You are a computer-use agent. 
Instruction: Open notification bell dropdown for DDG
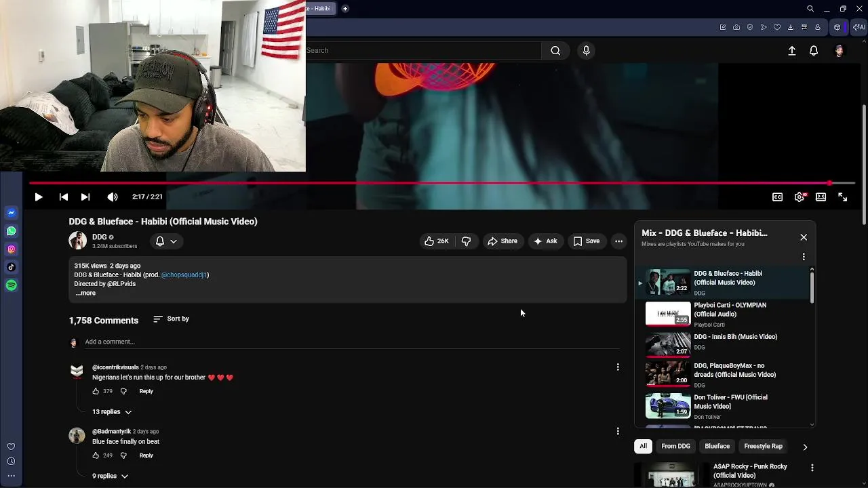point(166,241)
